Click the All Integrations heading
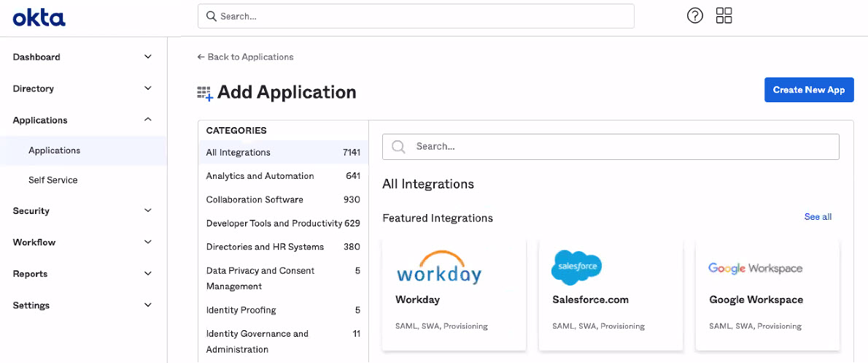Image resolution: width=868 pixels, height=363 pixels. click(x=428, y=184)
